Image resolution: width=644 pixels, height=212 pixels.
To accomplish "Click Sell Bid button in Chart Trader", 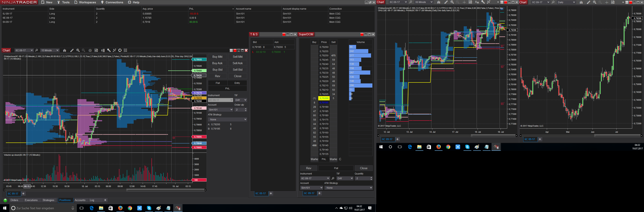I will (x=238, y=70).
